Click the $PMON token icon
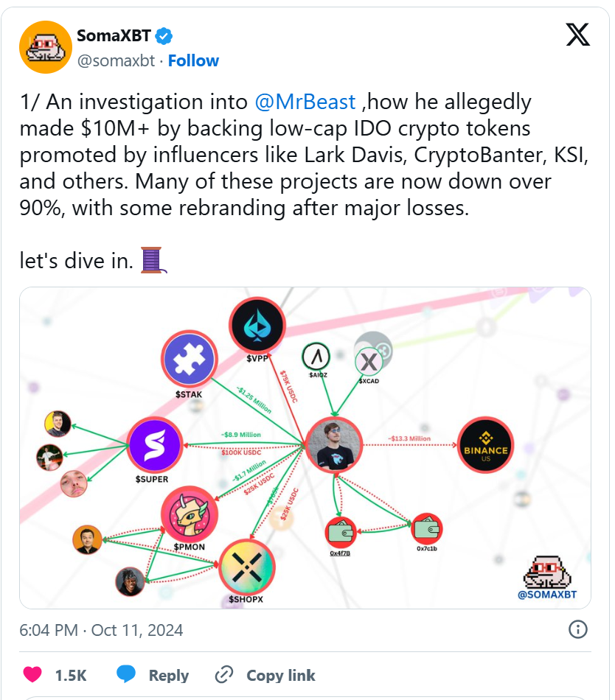Viewport: 615px width, 700px height. point(190,514)
